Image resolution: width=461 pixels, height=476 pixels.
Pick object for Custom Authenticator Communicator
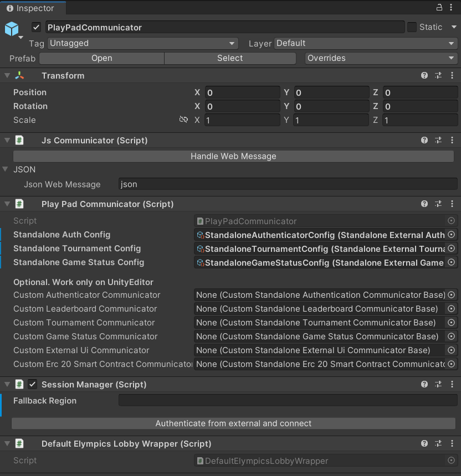451,295
